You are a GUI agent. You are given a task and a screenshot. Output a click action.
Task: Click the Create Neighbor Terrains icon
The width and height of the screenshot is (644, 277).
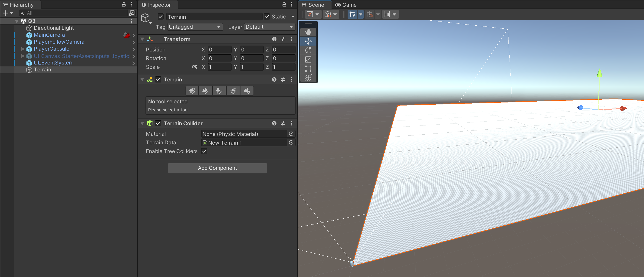click(x=192, y=91)
